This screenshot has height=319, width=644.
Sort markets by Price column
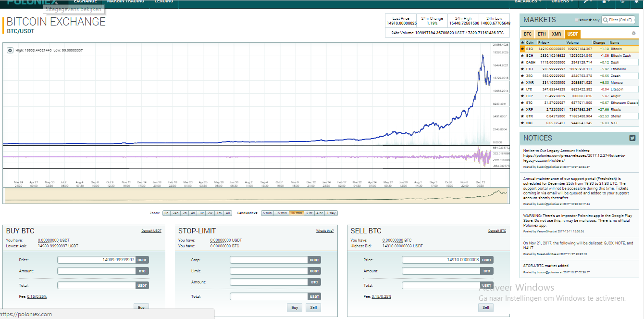click(x=544, y=42)
